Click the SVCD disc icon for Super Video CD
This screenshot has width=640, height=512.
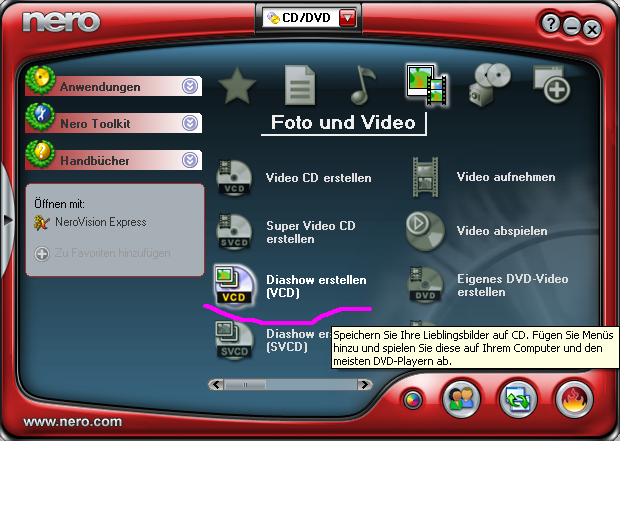click(x=234, y=232)
